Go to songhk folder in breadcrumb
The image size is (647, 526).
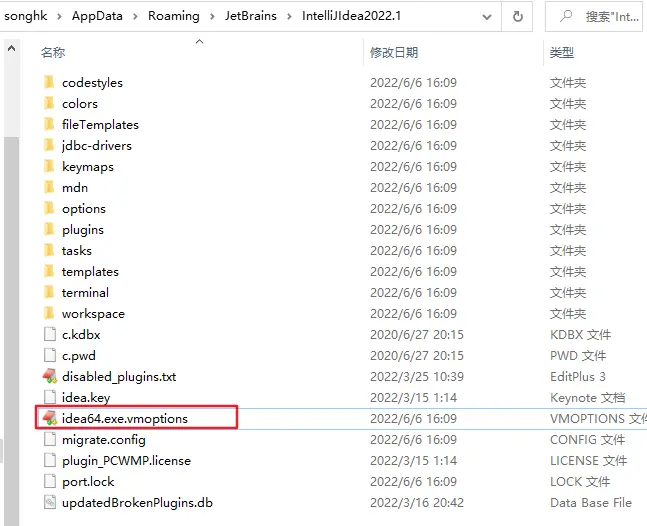coord(27,17)
